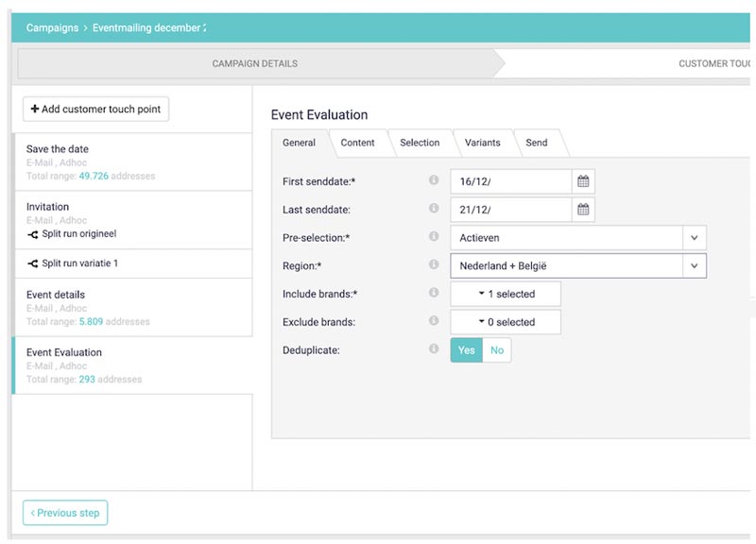Click Add customer touch point button
The height and width of the screenshot is (544, 756).
95,110
